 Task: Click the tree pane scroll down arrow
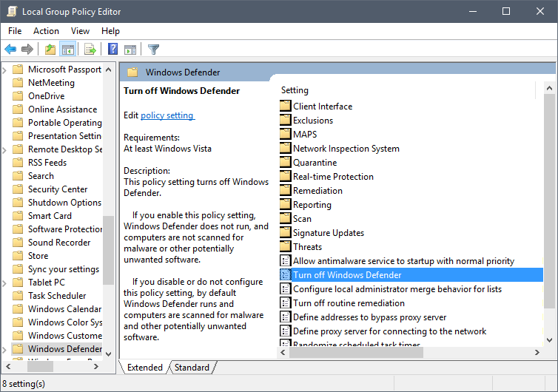[x=109, y=354]
